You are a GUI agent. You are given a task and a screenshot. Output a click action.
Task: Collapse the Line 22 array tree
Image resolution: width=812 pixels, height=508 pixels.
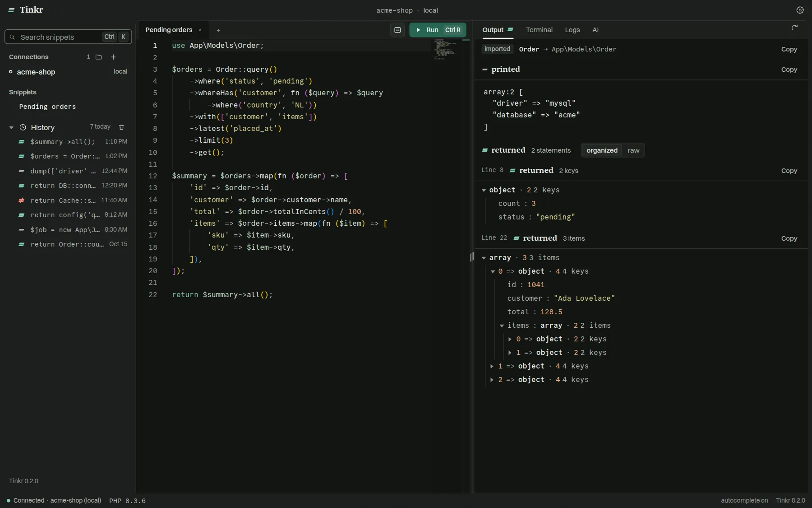(484, 258)
